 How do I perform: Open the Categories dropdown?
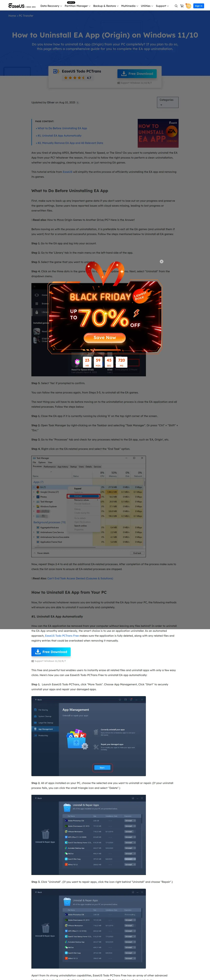click(168, 102)
